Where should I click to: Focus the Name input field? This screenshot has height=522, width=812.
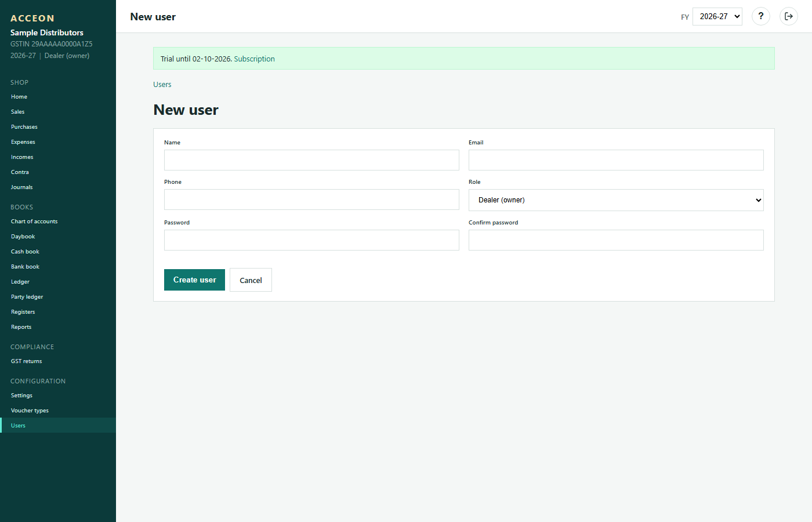pos(311,160)
